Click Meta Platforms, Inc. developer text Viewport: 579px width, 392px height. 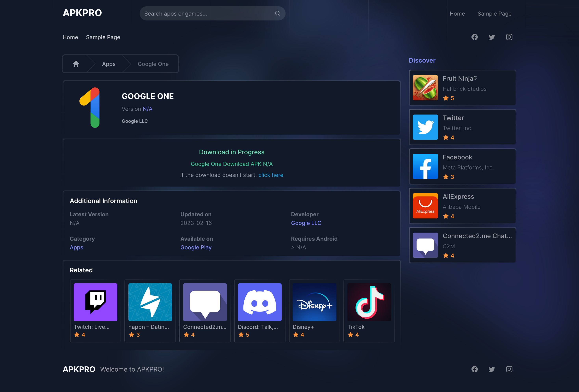(468, 167)
